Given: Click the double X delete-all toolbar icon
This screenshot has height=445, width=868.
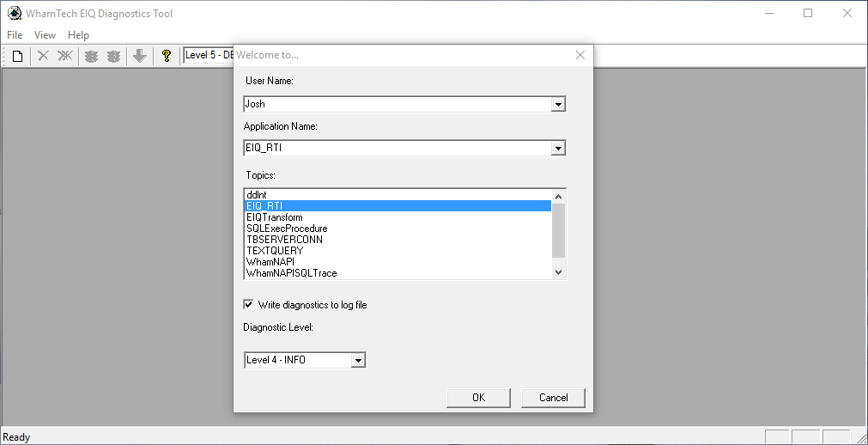Looking at the screenshot, I should tap(65, 56).
